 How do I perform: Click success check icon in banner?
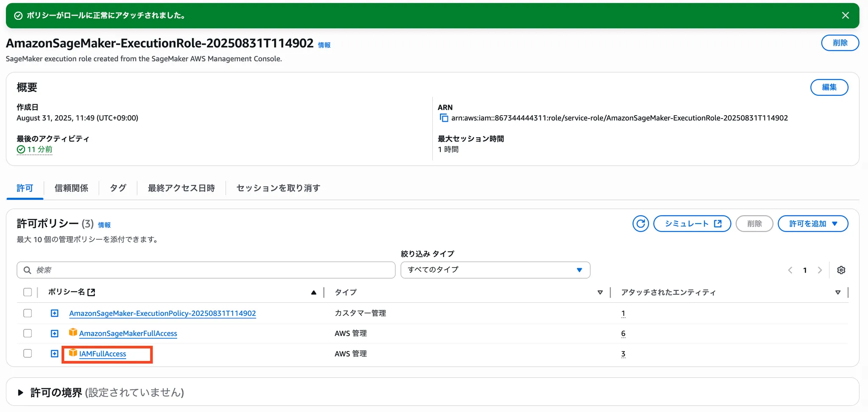tap(18, 16)
